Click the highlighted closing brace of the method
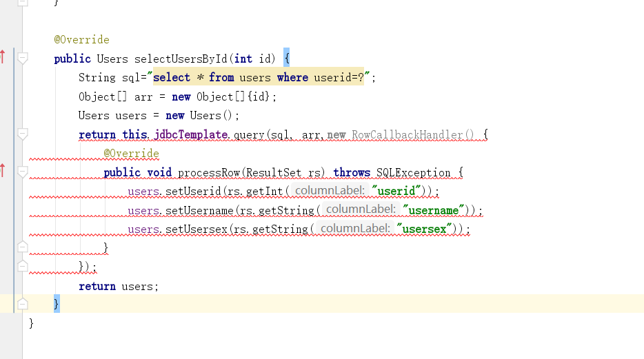The image size is (644, 359). pyautogui.click(x=57, y=304)
